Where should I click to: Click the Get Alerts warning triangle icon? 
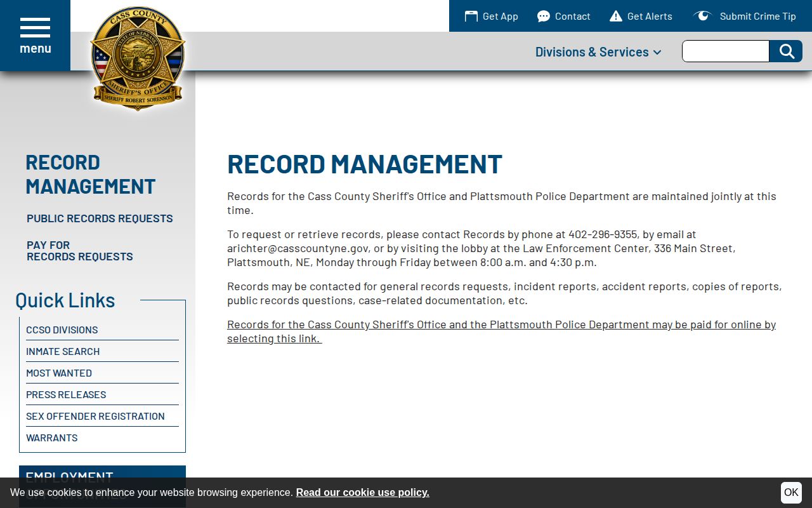(616, 17)
